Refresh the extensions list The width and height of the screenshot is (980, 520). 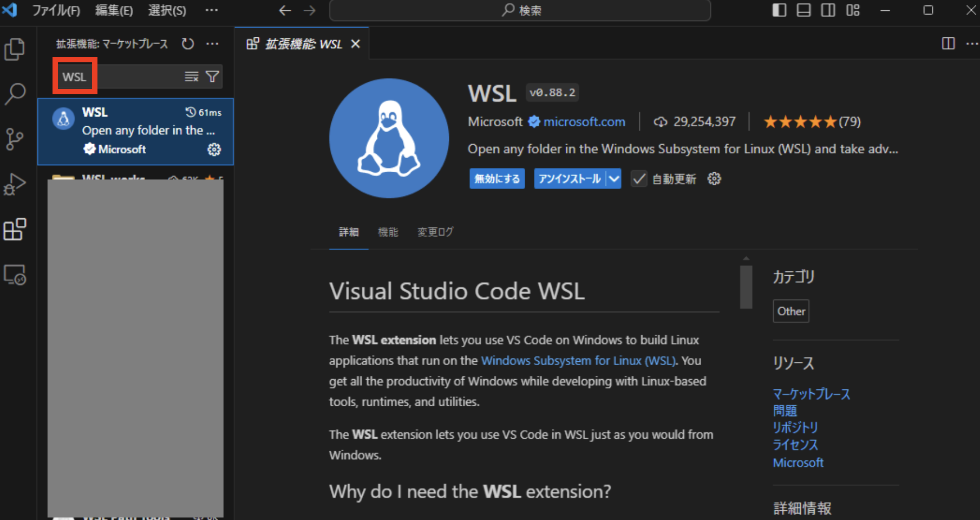187,44
